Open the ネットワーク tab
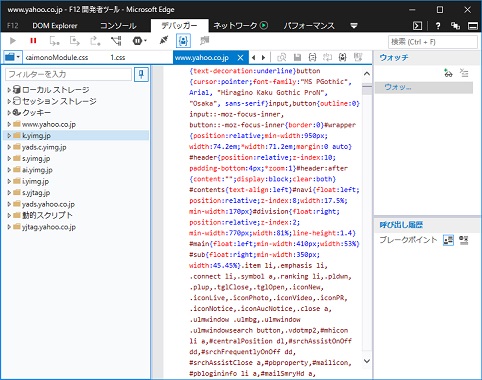 tap(240, 26)
